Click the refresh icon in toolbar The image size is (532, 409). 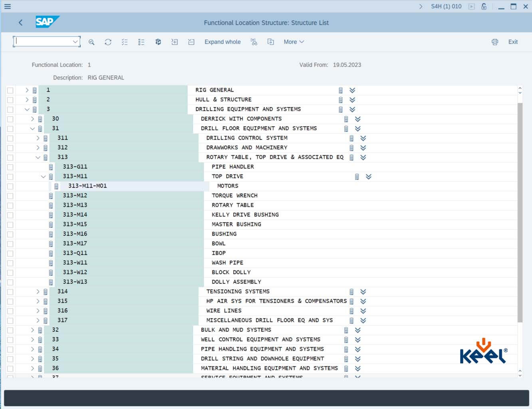[x=108, y=42]
